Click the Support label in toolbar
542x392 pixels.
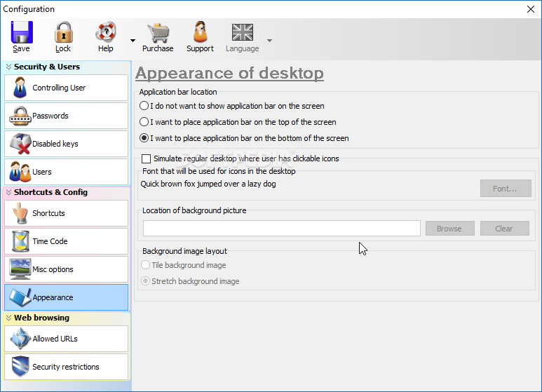(200, 49)
